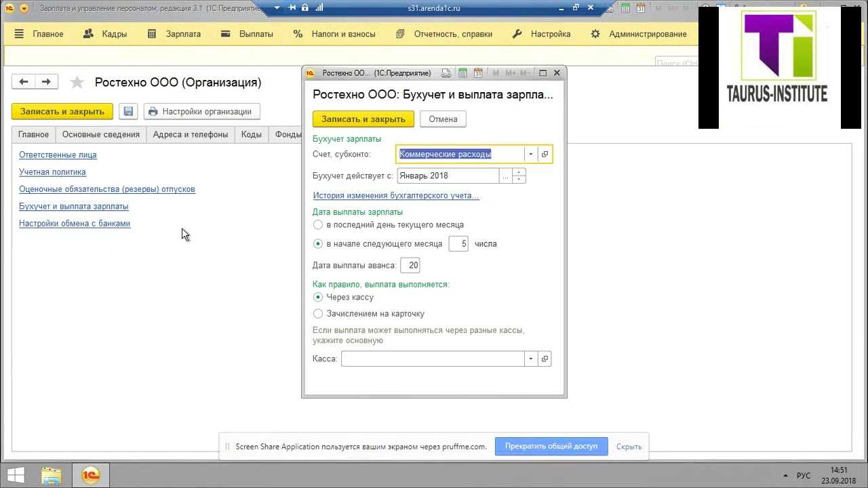This screenshot has height=488, width=868.
Task: Open Настройки организации
Action: [x=201, y=112]
